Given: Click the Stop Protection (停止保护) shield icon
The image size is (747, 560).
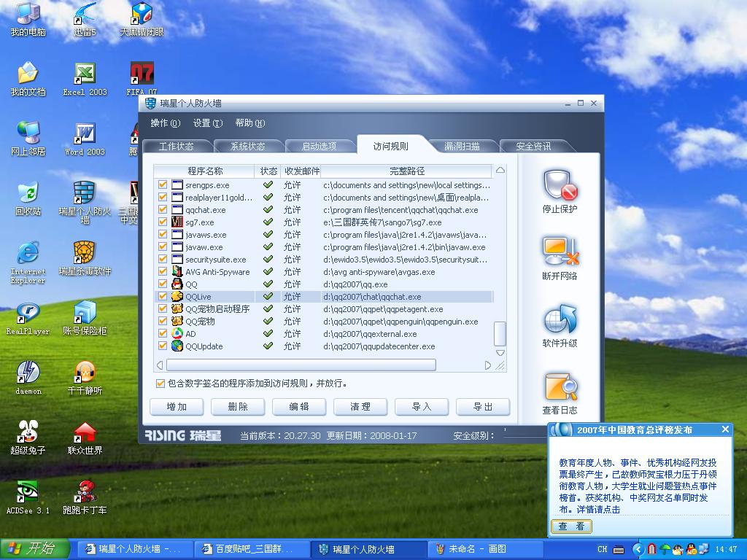Looking at the screenshot, I should pos(560,185).
